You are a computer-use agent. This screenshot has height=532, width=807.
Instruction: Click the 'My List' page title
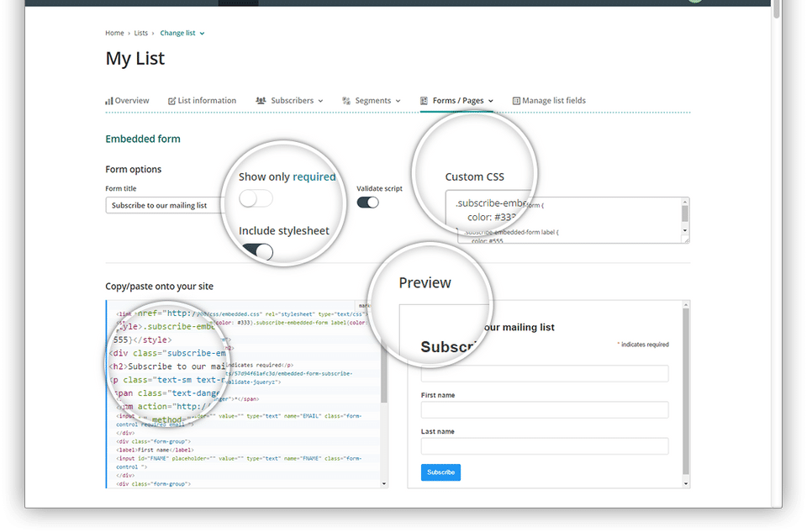pyautogui.click(x=134, y=59)
